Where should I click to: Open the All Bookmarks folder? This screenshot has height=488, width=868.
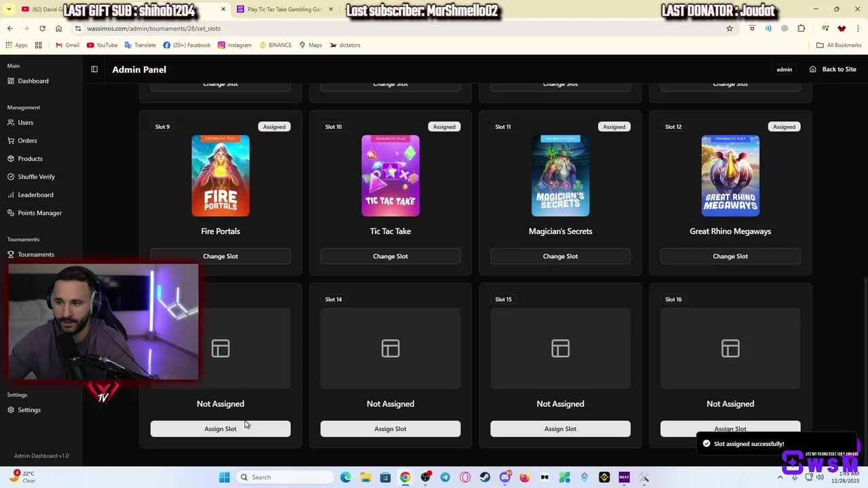tap(839, 45)
